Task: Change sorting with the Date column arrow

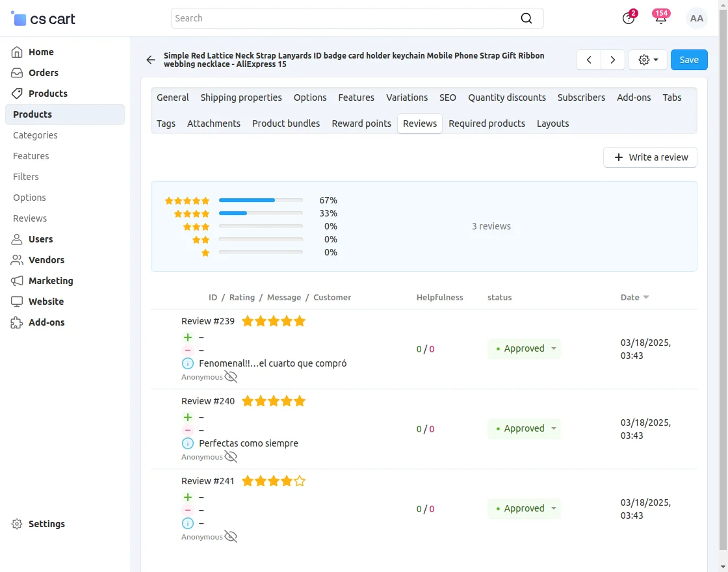Action: point(646,297)
